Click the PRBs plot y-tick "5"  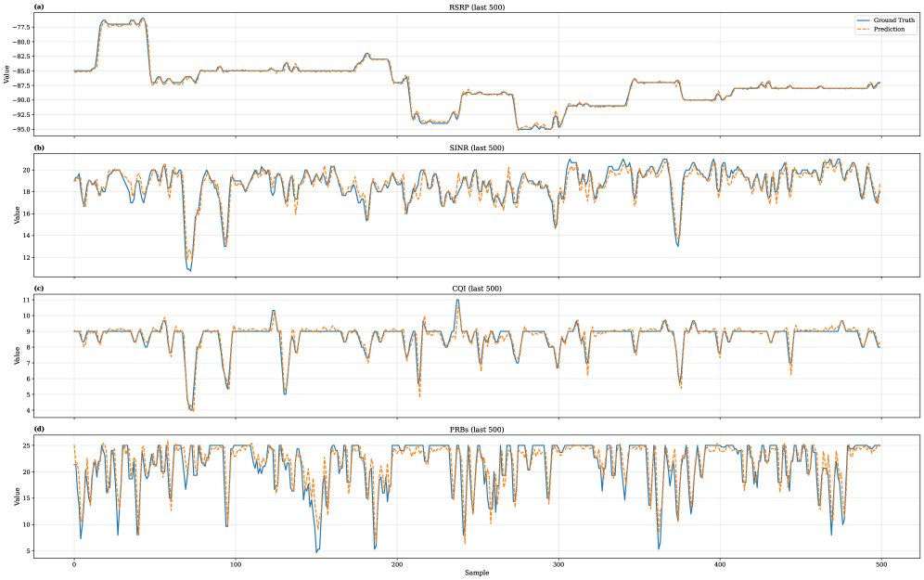28,552
